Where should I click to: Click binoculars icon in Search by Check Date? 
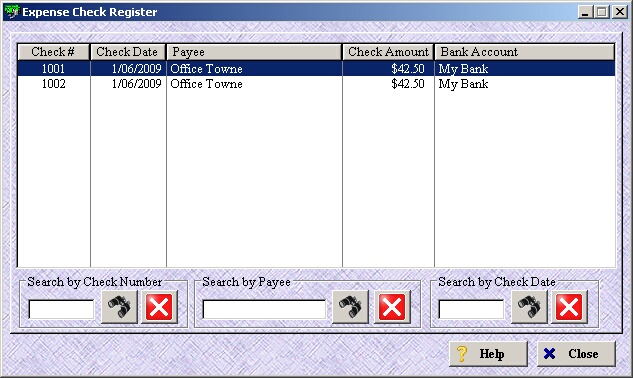coord(529,307)
